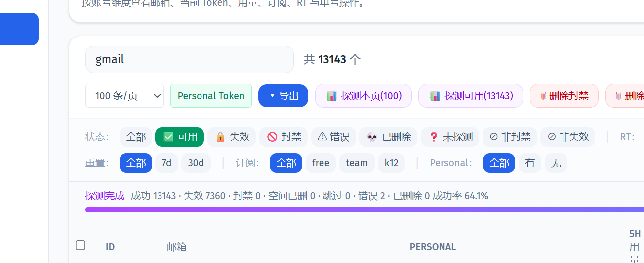The image size is (644, 263).
Task: Click the green check icon on 可用
Action: [168, 137]
